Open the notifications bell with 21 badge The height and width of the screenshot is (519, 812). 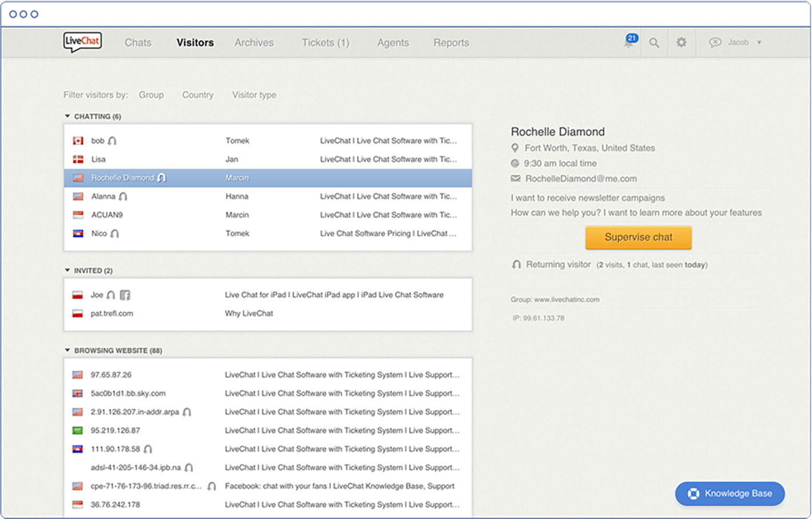[x=629, y=42]
